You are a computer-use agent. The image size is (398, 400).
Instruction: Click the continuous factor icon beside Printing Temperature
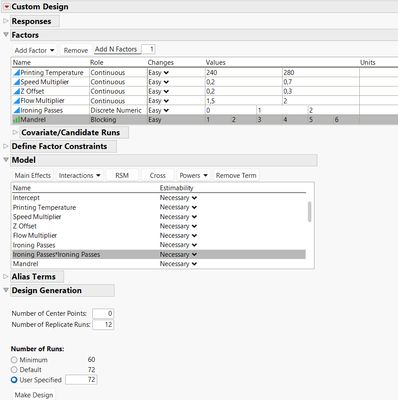coord(16,72)
